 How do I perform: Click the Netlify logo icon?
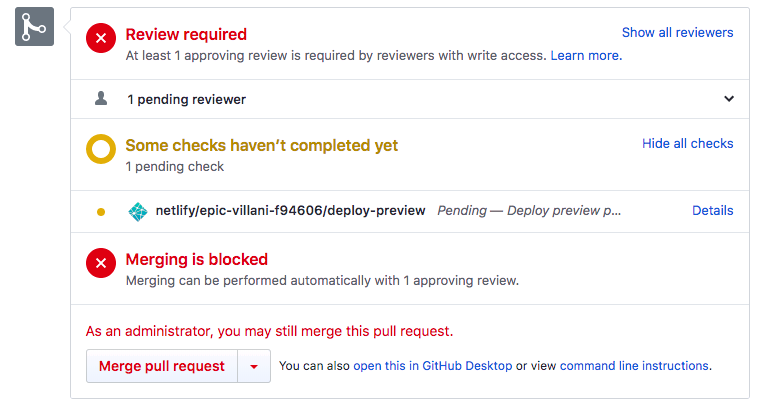[138, 211]
